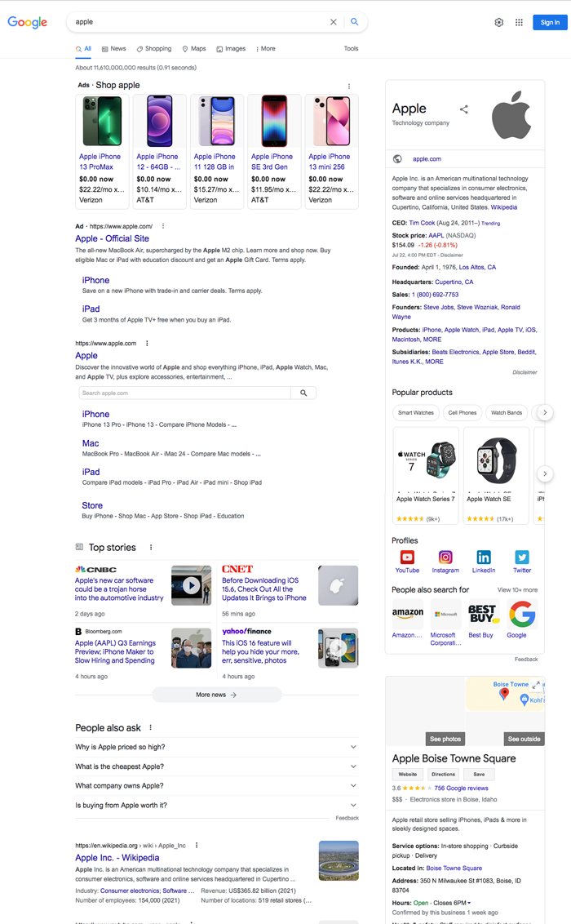The width and height of the screenshot is (571, 924).
Task: Click the See photos button
Action: [445, 739]
